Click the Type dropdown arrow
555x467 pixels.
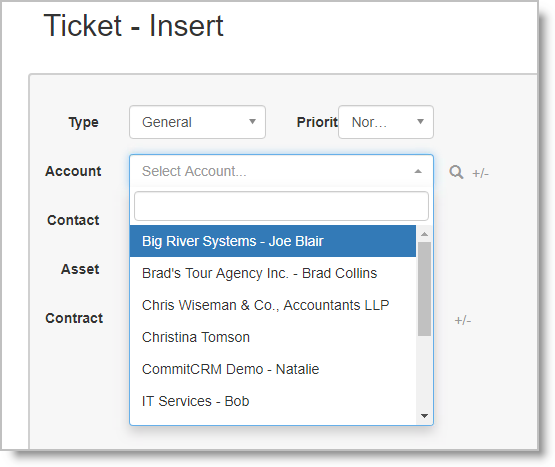coord(252,122)
